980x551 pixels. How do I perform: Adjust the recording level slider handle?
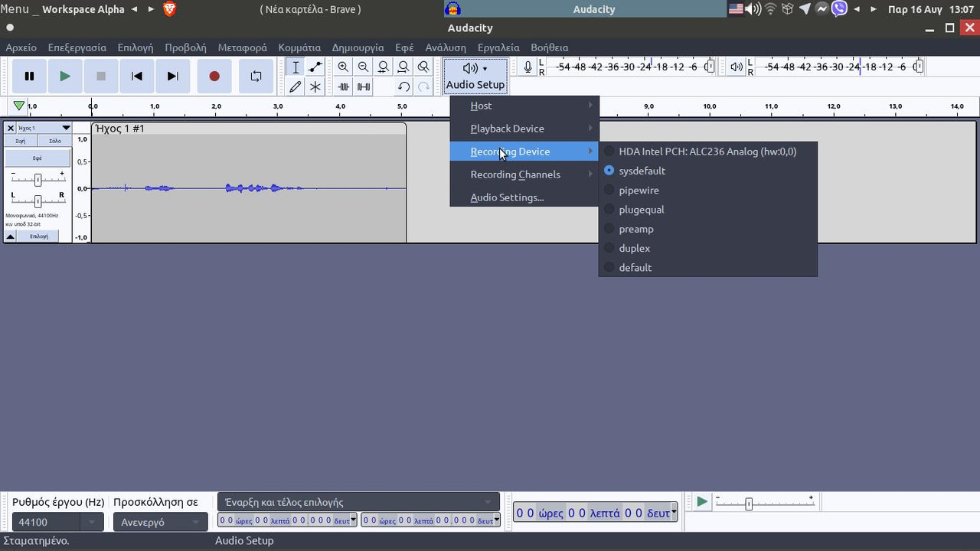coord(710,67)
